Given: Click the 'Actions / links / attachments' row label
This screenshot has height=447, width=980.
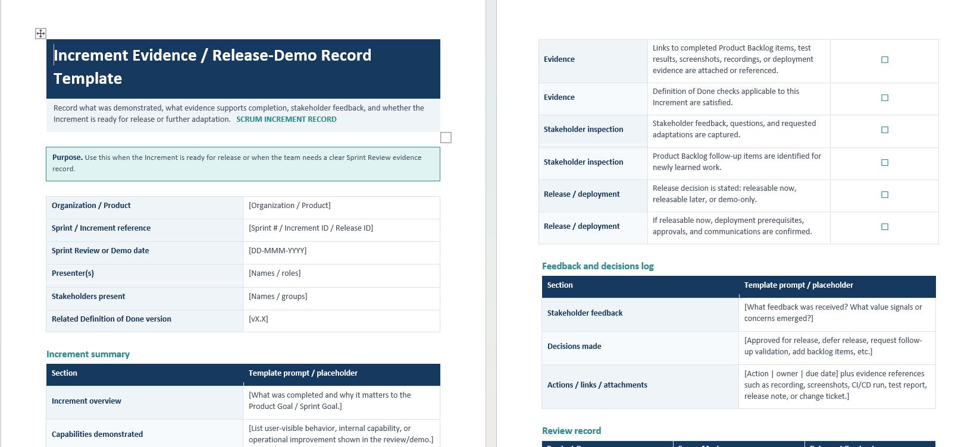Looking at the screenshot, I should 597,385.
